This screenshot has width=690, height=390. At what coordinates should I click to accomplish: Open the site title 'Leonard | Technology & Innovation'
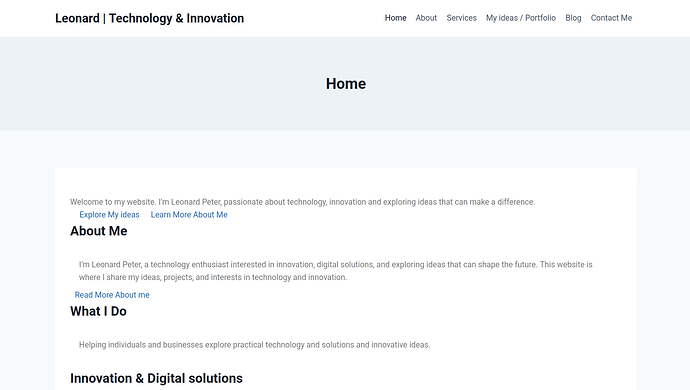pos(150,18)
